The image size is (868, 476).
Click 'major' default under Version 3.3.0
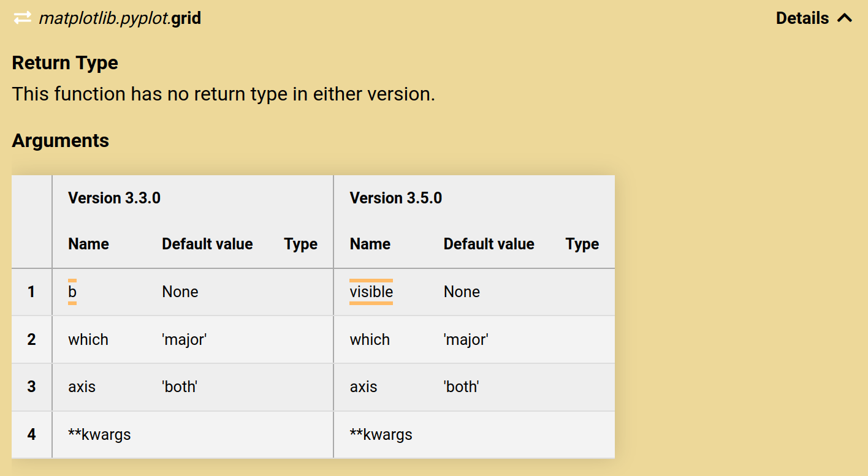(185, 340)
